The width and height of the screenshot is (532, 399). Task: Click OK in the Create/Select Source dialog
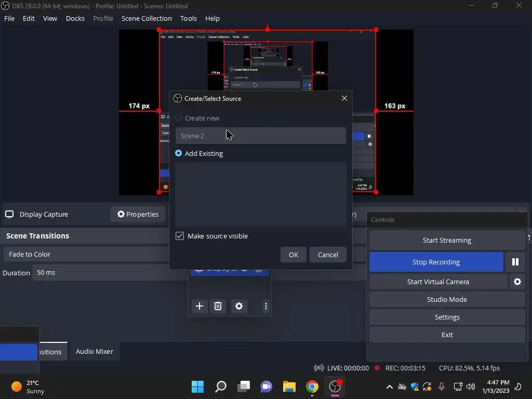tap(294, 255)
